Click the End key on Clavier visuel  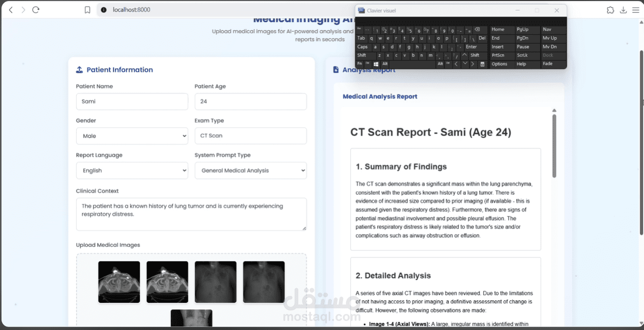[503, 38]
